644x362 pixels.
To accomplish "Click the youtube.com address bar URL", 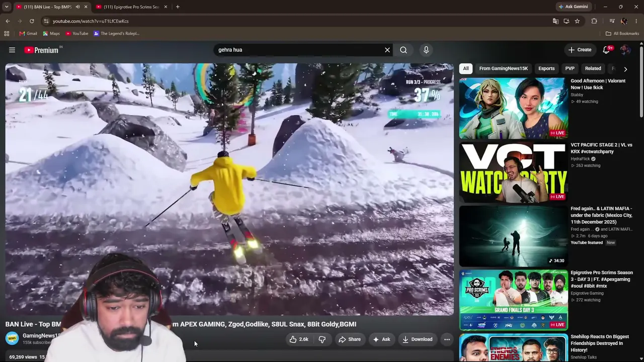I will 91,21.
